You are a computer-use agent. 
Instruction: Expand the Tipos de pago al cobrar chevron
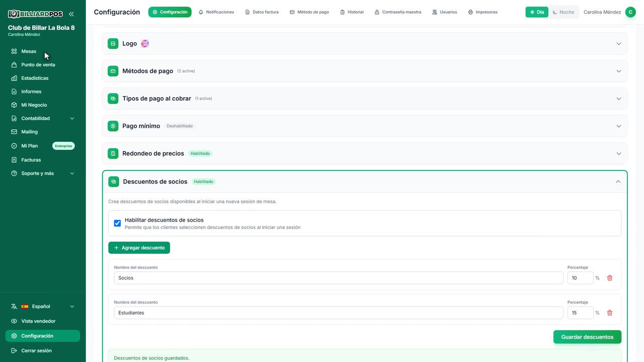point(619,99)
